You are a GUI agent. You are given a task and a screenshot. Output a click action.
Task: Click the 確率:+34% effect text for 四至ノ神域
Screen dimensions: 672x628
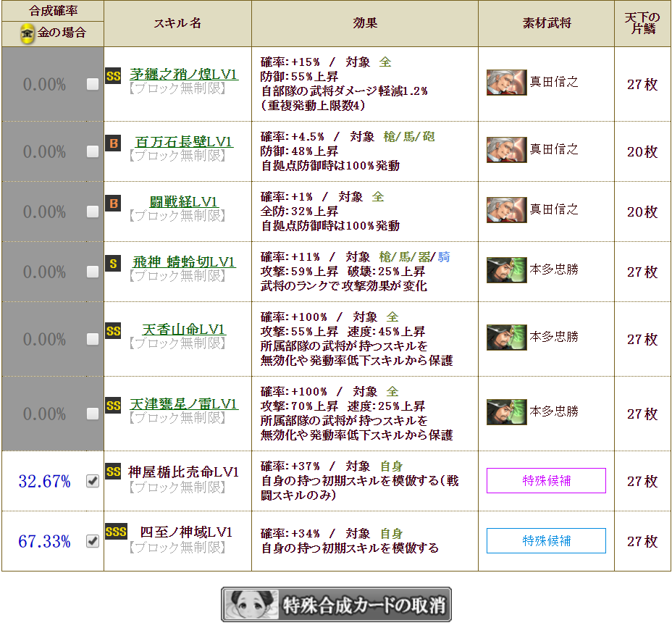[x=290, y=534]
